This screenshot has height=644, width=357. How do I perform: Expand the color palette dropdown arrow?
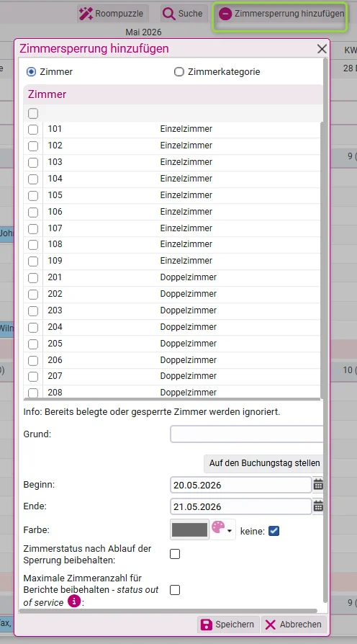point(230,531)
